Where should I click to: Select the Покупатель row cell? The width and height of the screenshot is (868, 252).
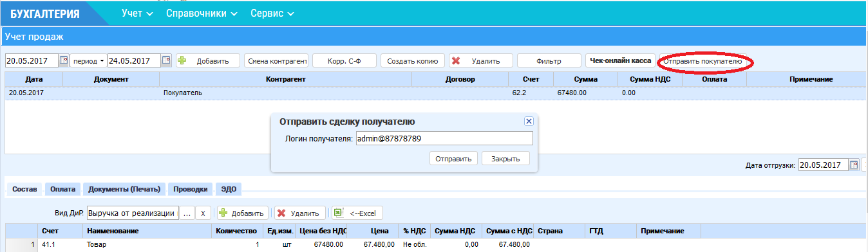(x=285, y=93)
